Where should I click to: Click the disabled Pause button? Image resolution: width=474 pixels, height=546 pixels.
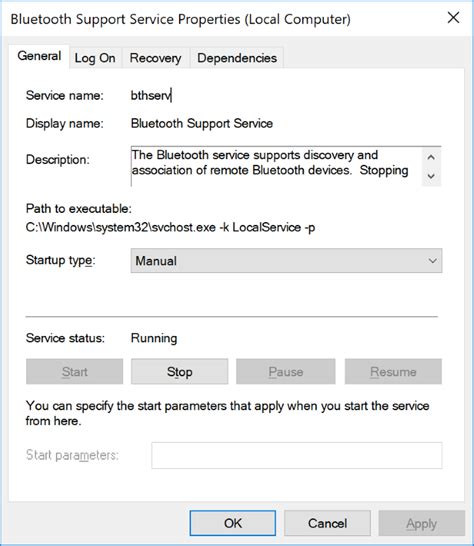coord(286,372)
